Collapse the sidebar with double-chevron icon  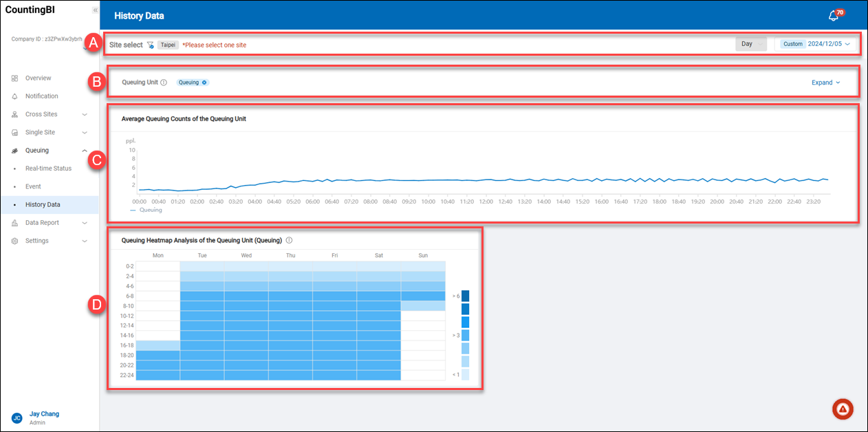point(95,10)
